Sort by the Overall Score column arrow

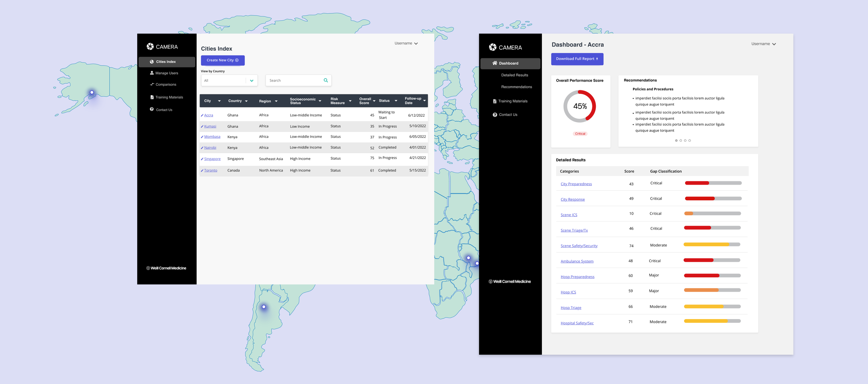click(x=374, y=101)
